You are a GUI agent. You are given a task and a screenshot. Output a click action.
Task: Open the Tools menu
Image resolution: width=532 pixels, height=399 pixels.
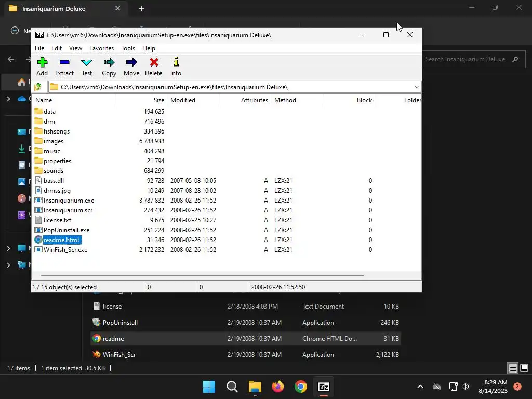[128, 48]
